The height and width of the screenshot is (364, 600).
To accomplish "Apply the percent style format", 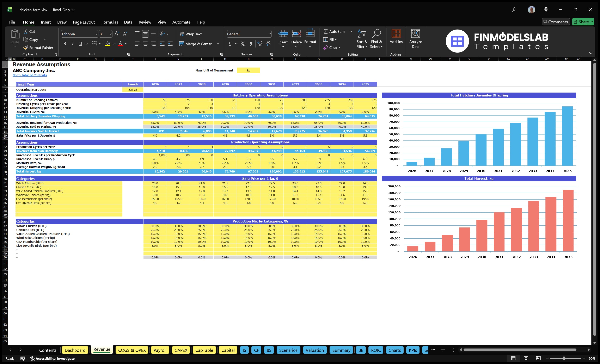I will click(x=243, y=44).
